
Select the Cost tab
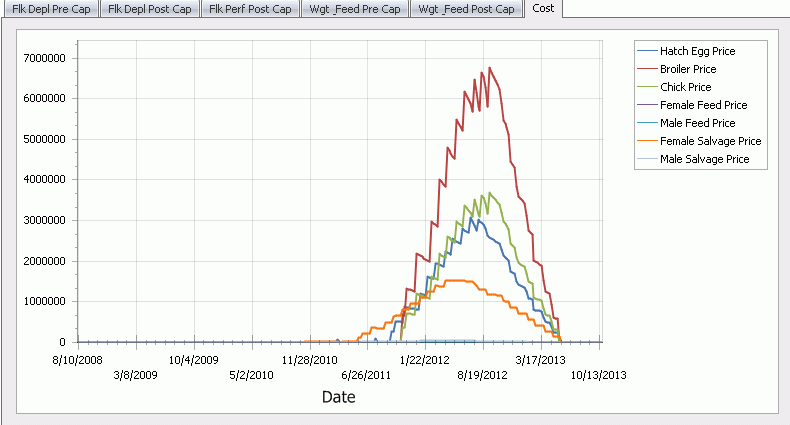pyautogui.click(x=544, y=8)
